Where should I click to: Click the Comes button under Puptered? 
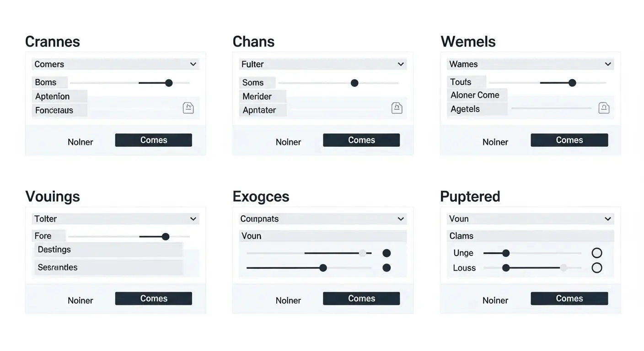pyautogui.click(x=569, y=298)
